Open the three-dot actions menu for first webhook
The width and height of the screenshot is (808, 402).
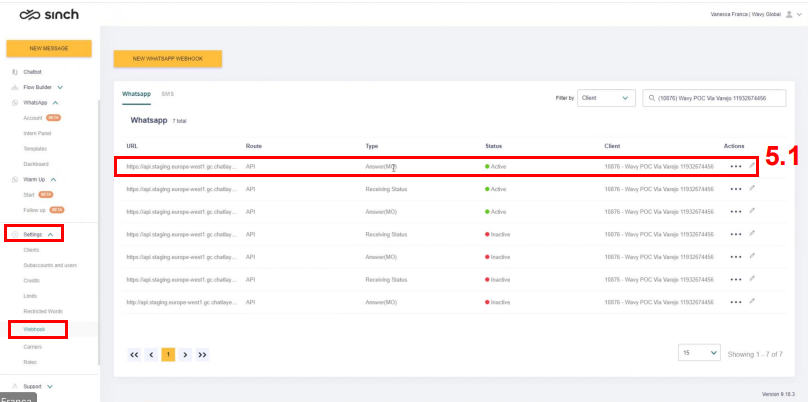(x=736, y=165)
